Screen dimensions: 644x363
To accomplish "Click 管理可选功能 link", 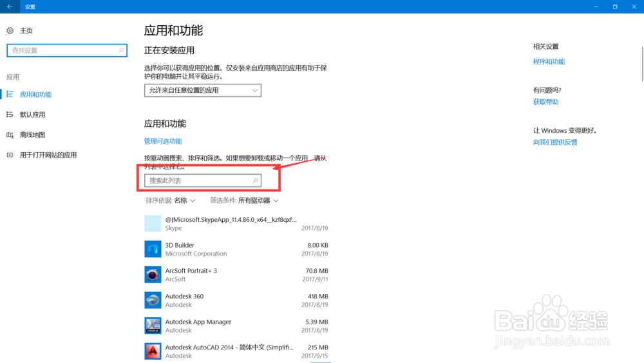I will click(x=163, y=141).
